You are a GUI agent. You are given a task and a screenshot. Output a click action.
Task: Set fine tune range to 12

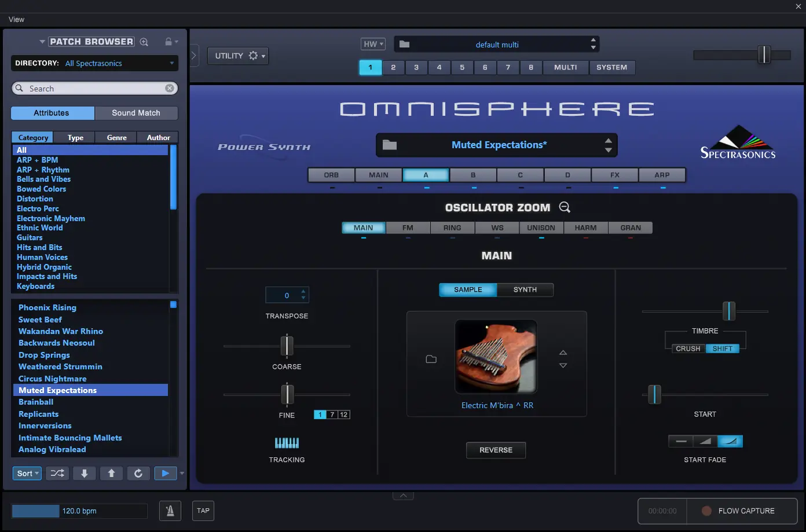pos(344,414)
